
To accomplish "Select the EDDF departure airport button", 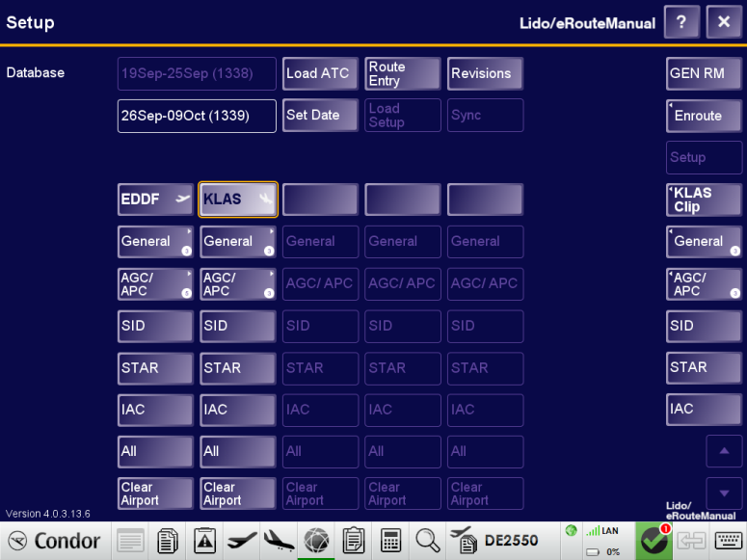I will 155,200.
